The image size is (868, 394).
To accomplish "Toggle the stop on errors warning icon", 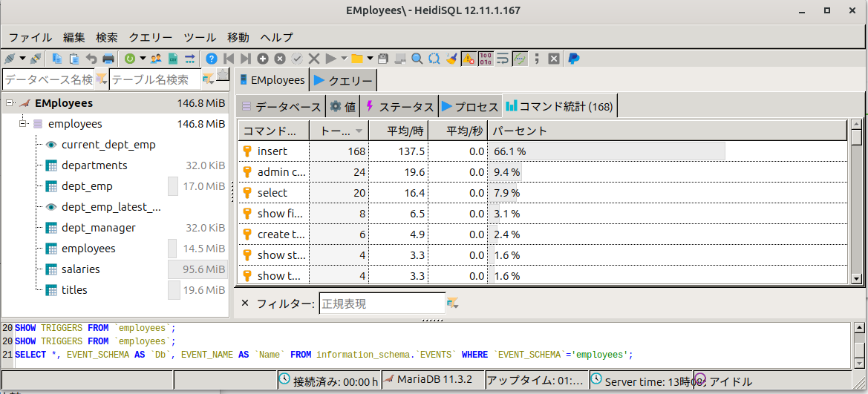I will click(469, 58).
